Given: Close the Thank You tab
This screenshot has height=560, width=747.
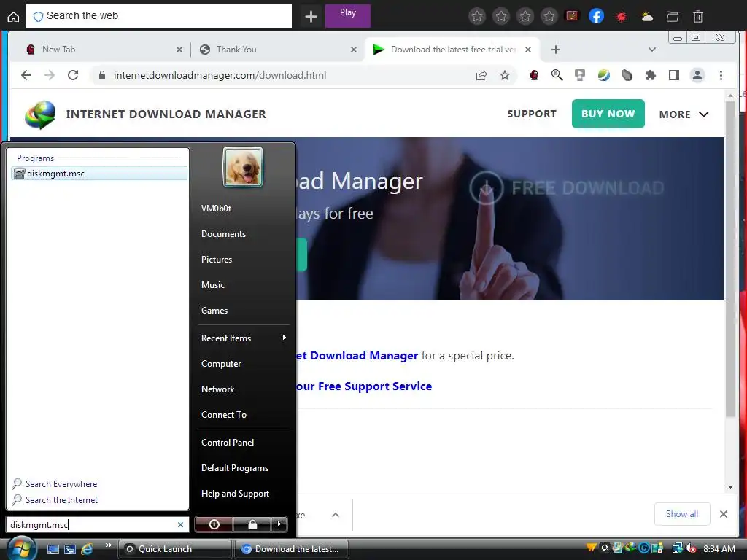Looking at the screenshot, I should (354, 50).
